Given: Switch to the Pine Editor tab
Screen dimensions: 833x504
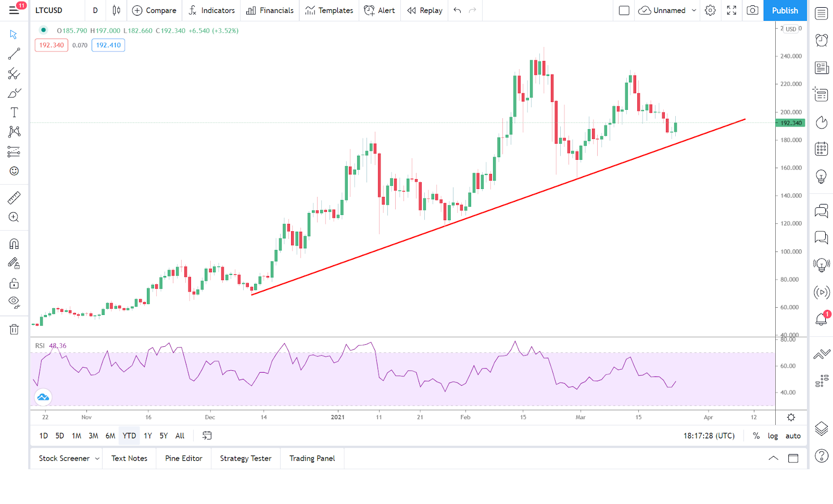Looking at the screenshot, I should coord(183,458).
